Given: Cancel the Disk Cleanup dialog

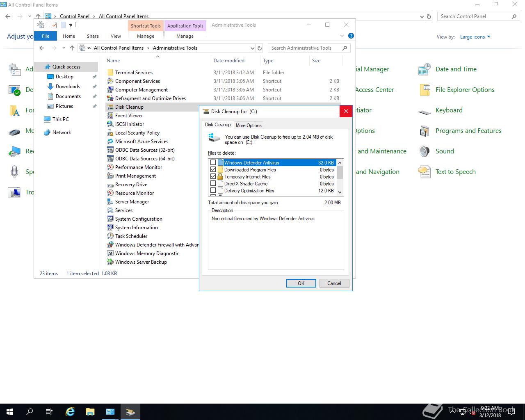Looking at the screenshot, I should (334, 283).
